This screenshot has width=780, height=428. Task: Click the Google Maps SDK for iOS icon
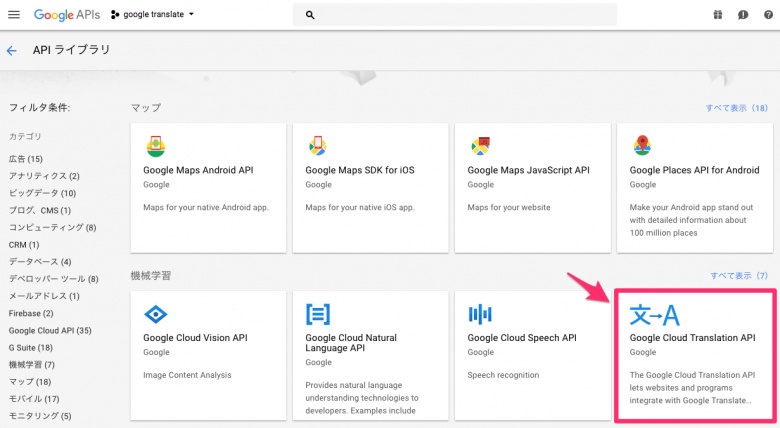317,146
